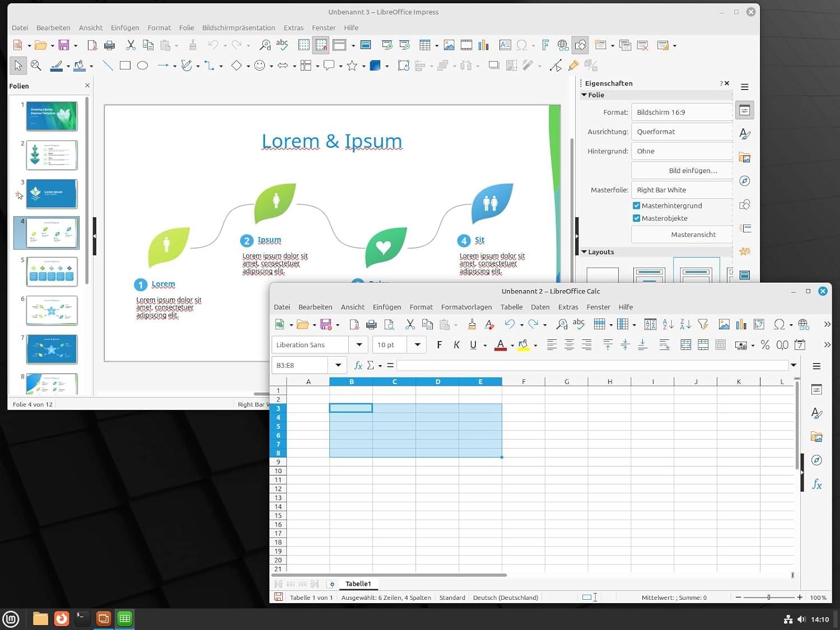The height and width of the screenshot is (630, 840).
Task: Click the zoom slider in Calc status bar
Action: pos(769,598)
